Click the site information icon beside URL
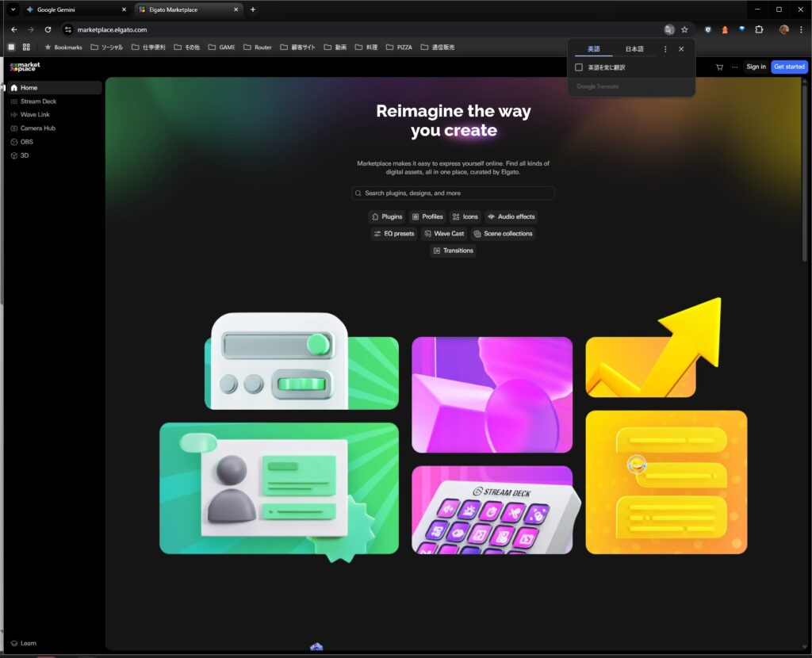 point(68,29)
